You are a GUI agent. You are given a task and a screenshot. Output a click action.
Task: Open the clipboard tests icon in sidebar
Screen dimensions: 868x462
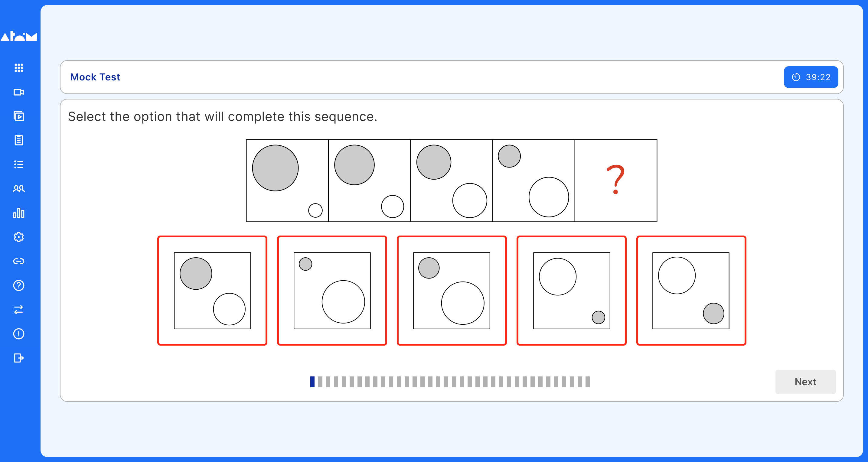18,140
